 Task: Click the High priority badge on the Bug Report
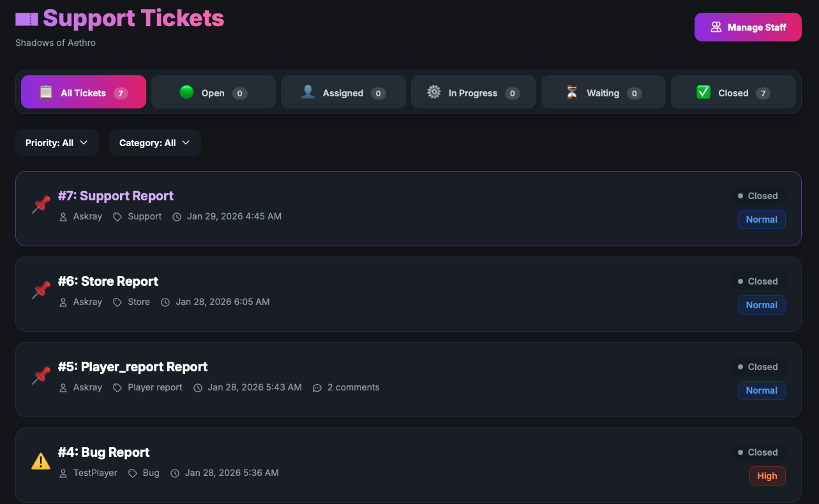pyautogui.click(x=767, y=476)
